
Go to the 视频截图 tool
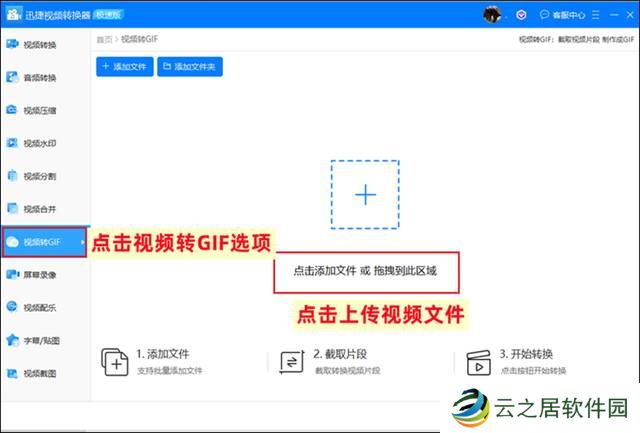pos(40,374)
